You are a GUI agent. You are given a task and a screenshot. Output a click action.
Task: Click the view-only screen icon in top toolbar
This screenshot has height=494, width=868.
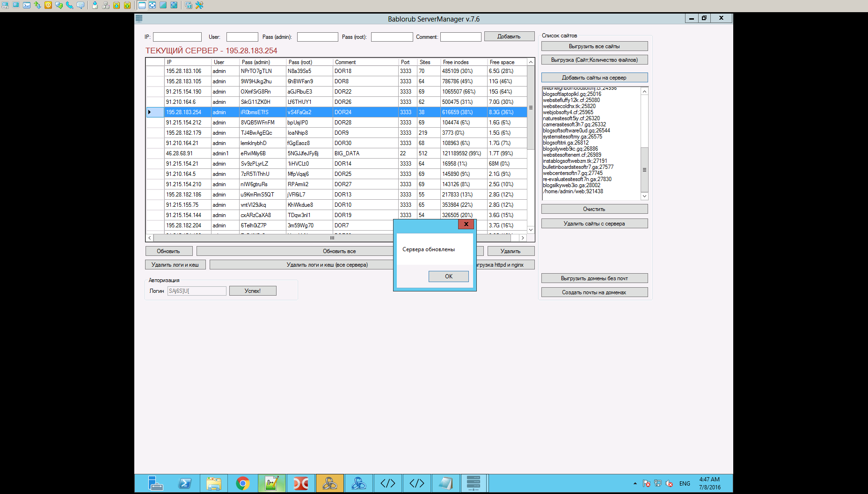tap(16, 5)
